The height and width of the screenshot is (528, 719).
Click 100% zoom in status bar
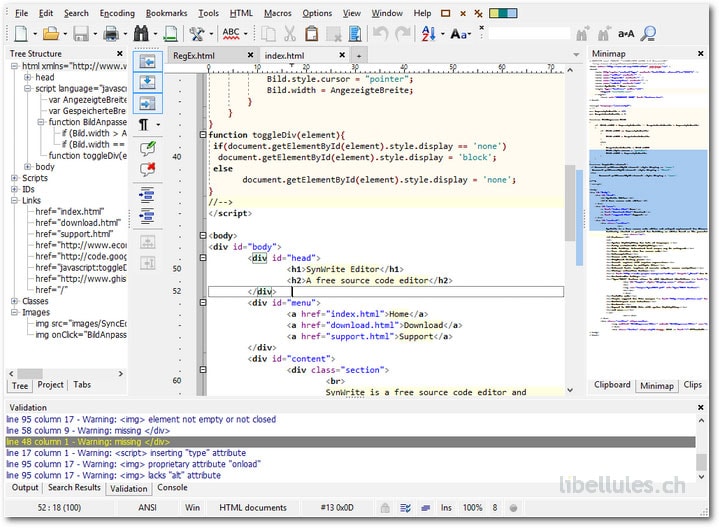[472, 508]
